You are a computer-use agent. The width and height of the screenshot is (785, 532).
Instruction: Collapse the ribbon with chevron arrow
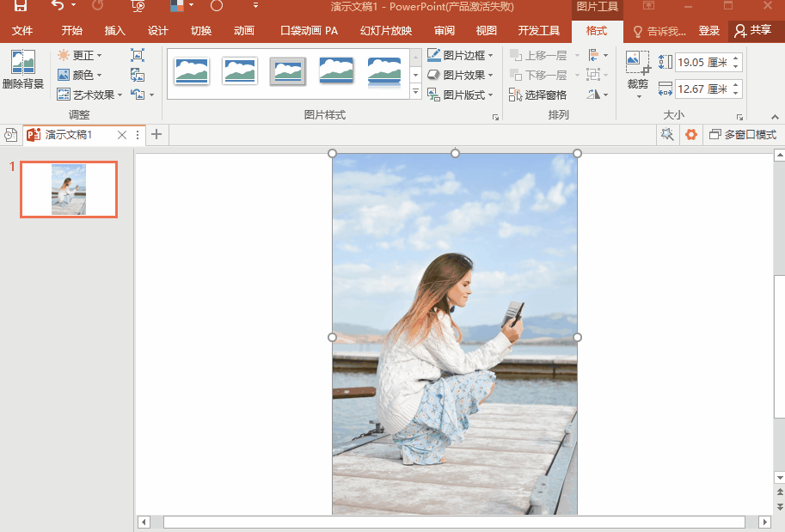pos(775,117)
